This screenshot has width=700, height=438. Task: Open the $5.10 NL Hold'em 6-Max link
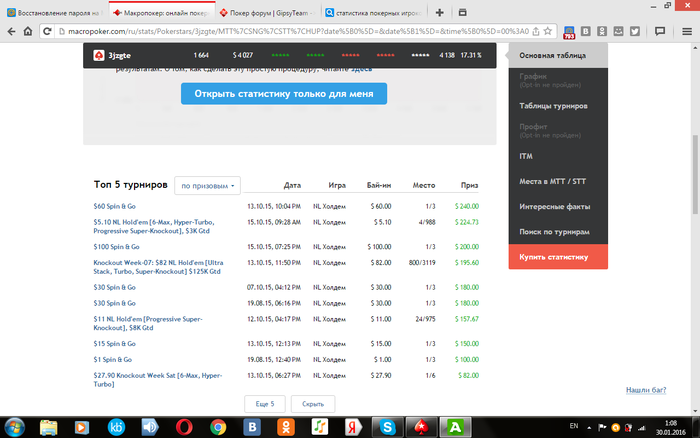coord(154,226)
